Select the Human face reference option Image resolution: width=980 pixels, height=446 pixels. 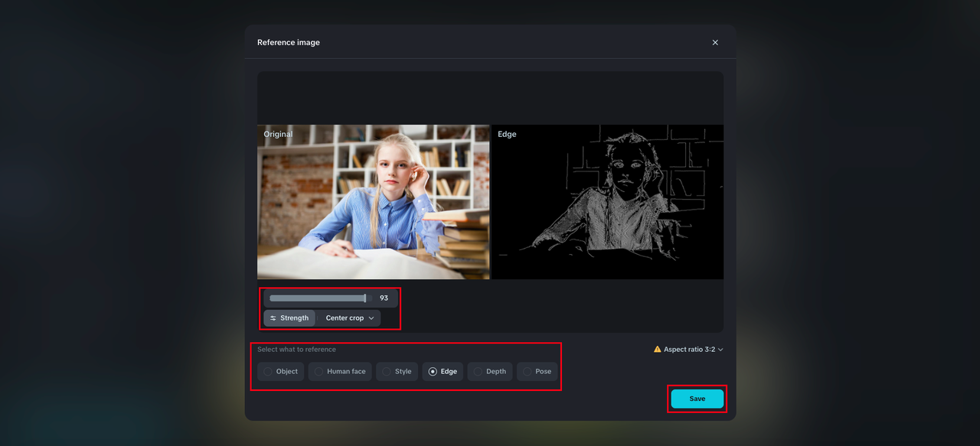[341, 372]
